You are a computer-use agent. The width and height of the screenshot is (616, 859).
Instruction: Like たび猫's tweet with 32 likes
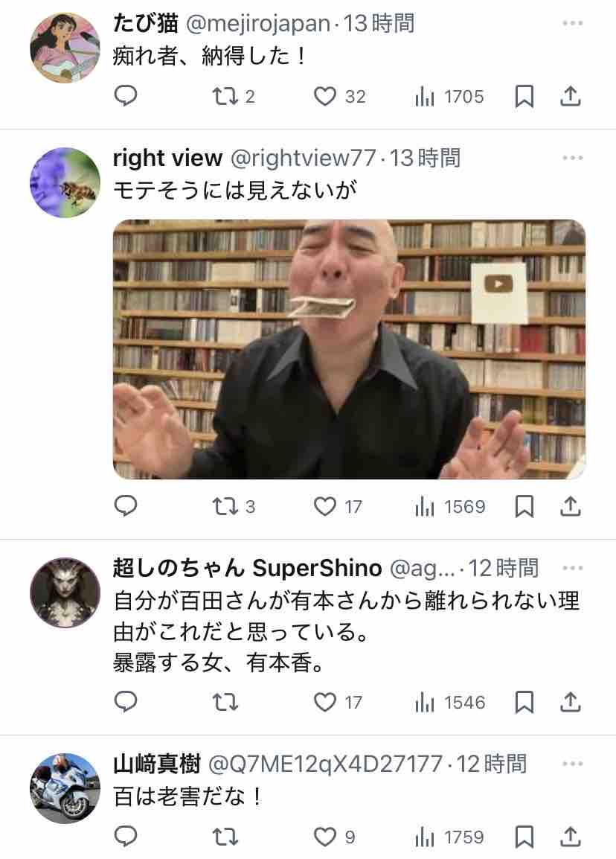[339, 97]
